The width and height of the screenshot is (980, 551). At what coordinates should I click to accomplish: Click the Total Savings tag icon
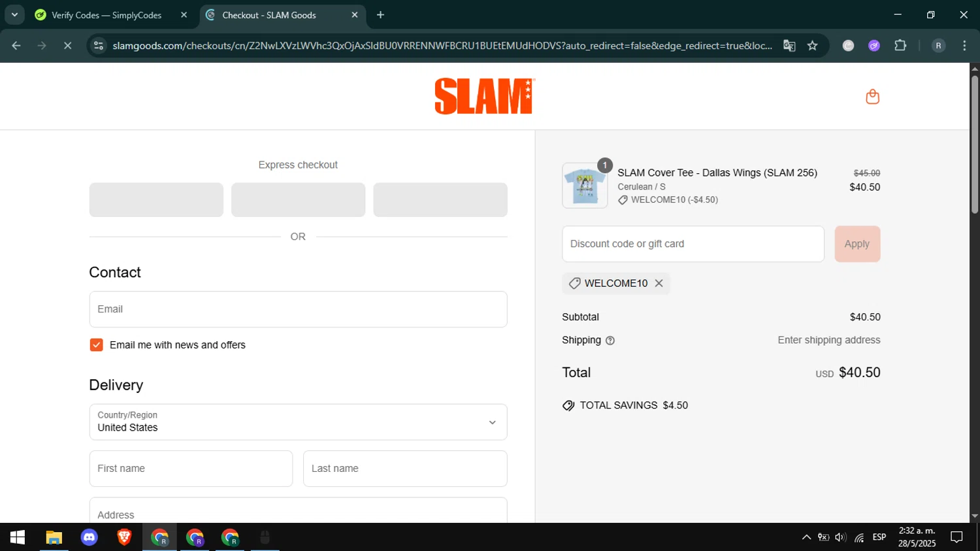pyautogui.click(x=568, y=405)
